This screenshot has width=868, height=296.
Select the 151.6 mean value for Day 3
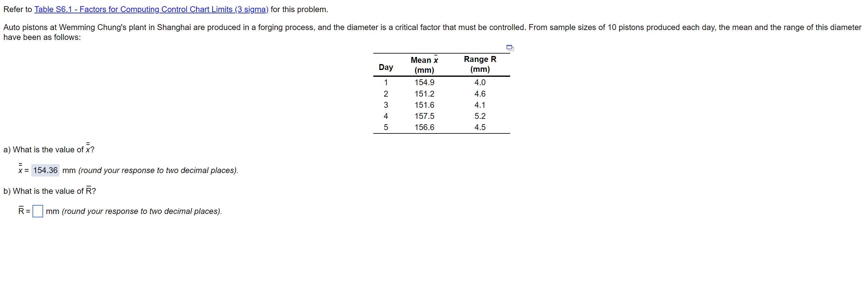[x=424, y=105]
